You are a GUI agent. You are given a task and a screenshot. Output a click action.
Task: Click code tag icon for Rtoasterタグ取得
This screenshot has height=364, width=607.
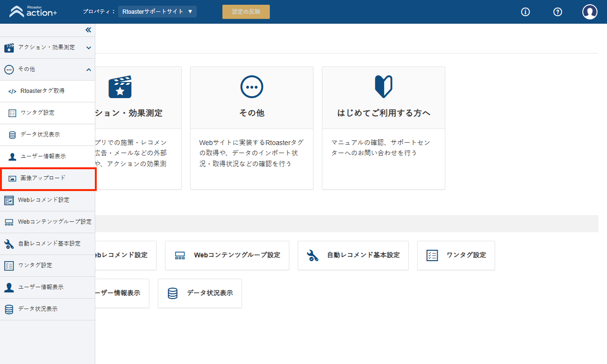[x=12, y=91]
